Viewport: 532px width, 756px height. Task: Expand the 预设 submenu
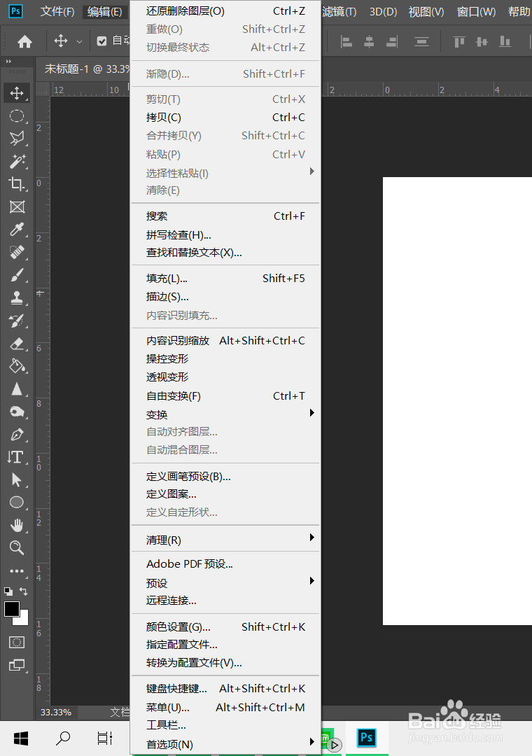coord(225,582)
